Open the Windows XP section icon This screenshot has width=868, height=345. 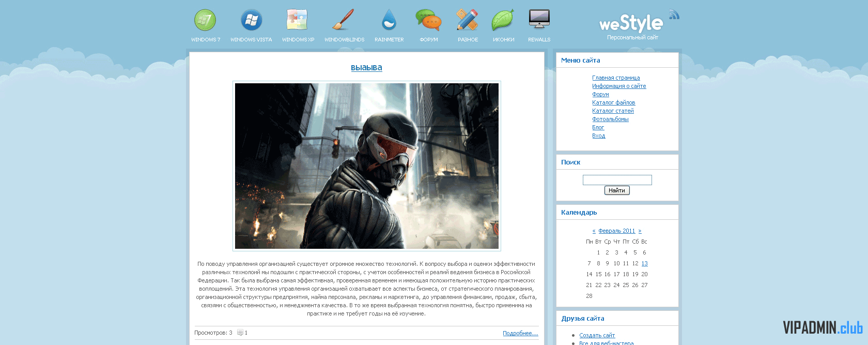[298, 20]
